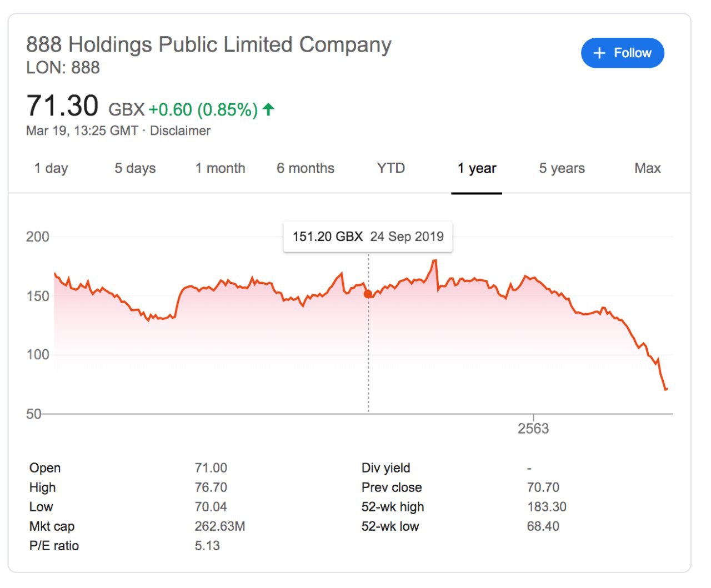Click the green up arrow icon
The height and width of the screenshot is (588, 711).
point(268,109)
